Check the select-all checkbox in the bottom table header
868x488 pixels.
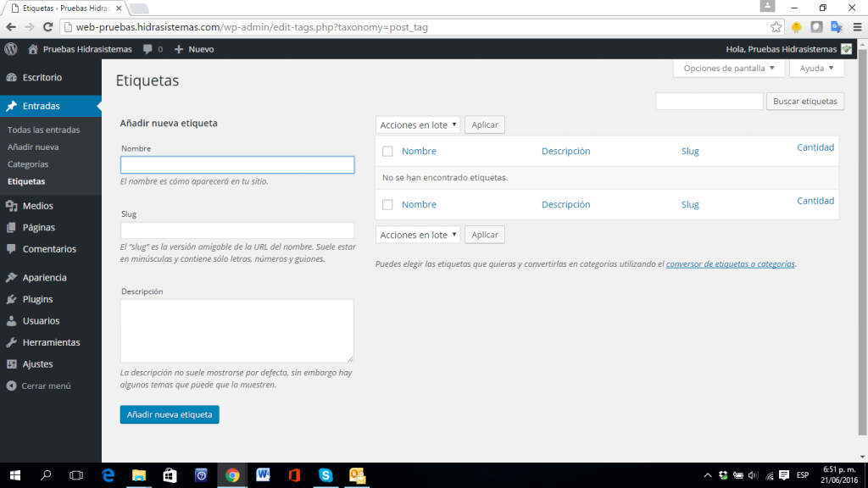(387, 204)
